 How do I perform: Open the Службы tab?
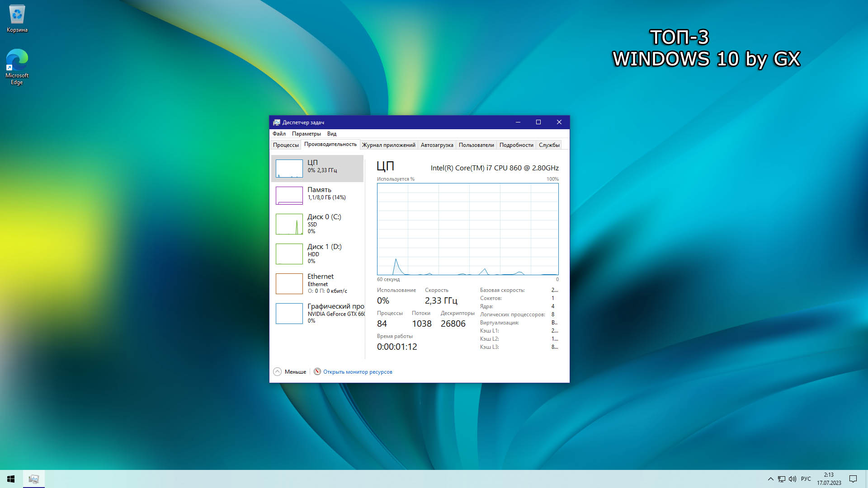pos(549,145)
